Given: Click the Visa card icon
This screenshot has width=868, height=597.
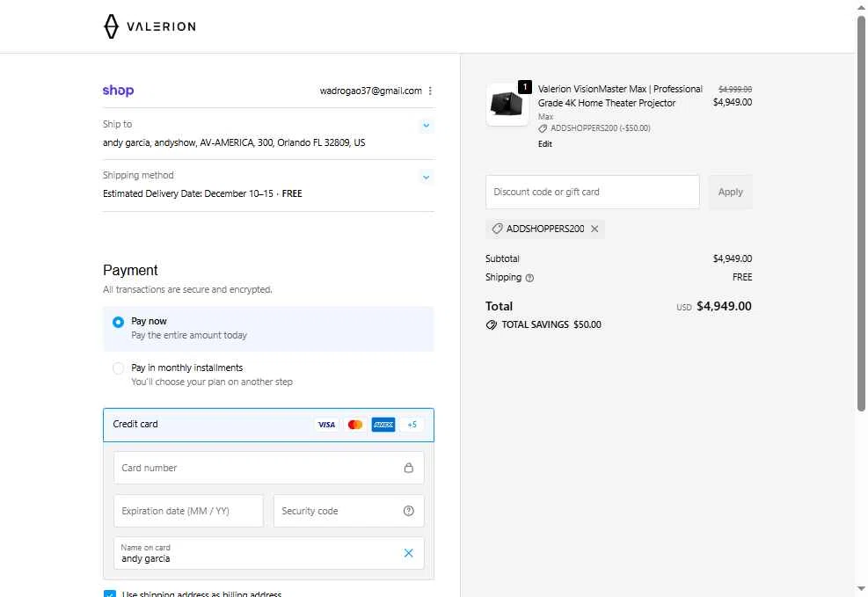Looking at the screenshot, I should coord(326,425).
